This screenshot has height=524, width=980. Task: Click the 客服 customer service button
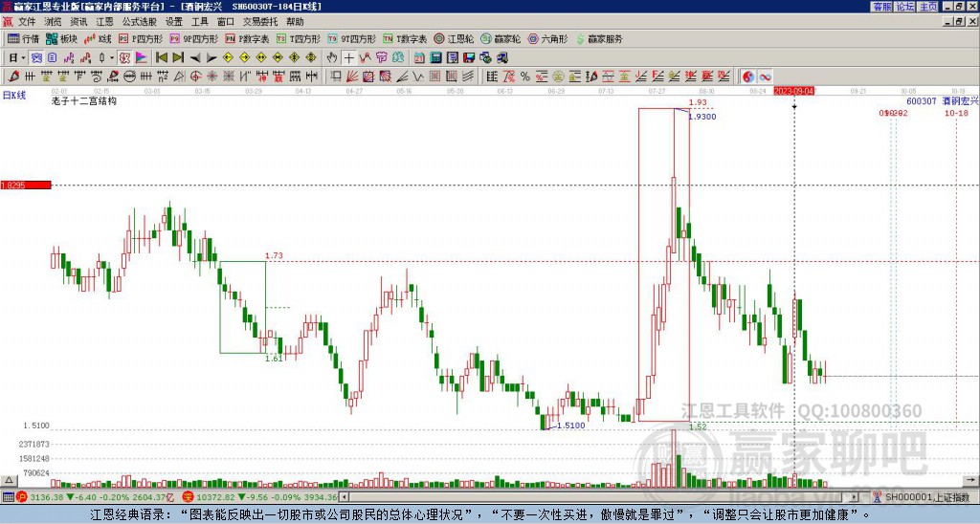881,7
